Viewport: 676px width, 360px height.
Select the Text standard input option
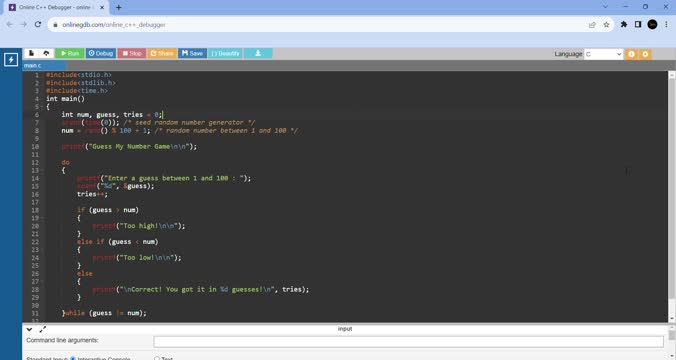click(x=157, y=358)
